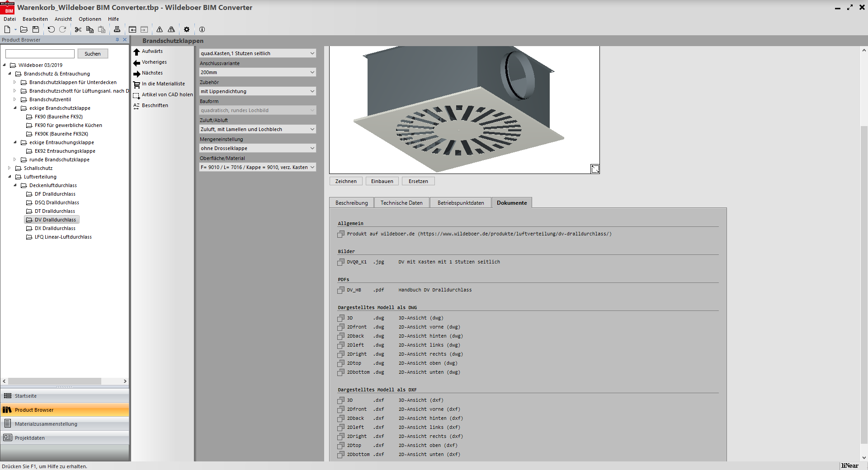
Task: Pin the Product Browser panel
Action: pos(118,40)
